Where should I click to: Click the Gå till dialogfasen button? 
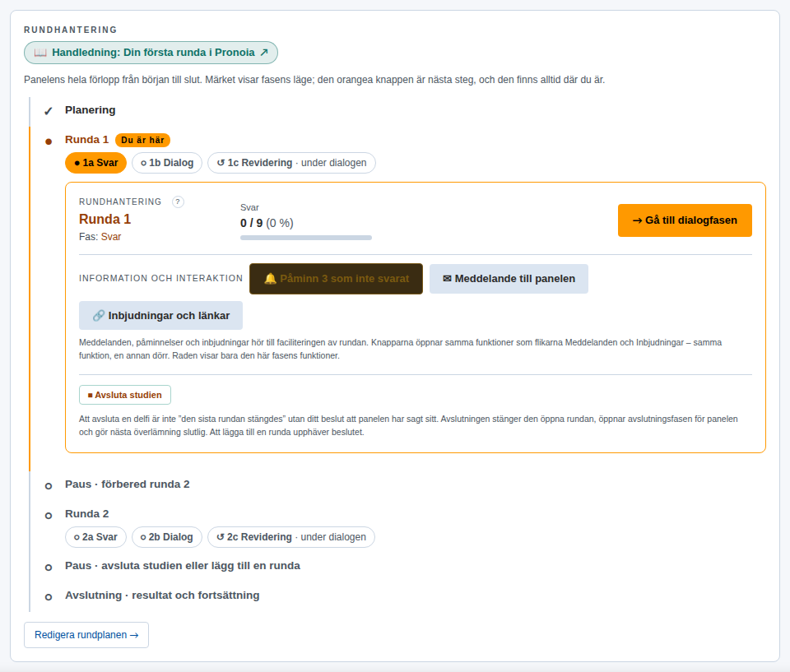pyautogui.click(x=685, y=220)
